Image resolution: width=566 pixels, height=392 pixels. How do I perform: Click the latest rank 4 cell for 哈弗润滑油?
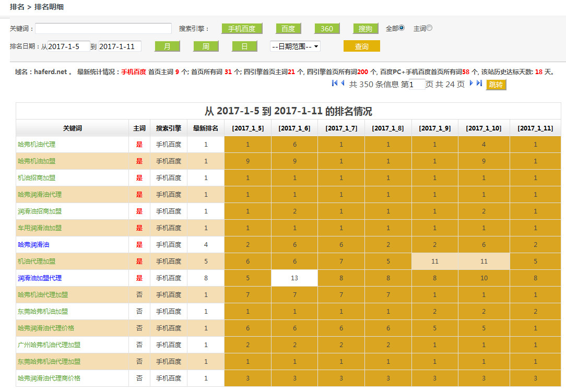(x=206, y=245)
